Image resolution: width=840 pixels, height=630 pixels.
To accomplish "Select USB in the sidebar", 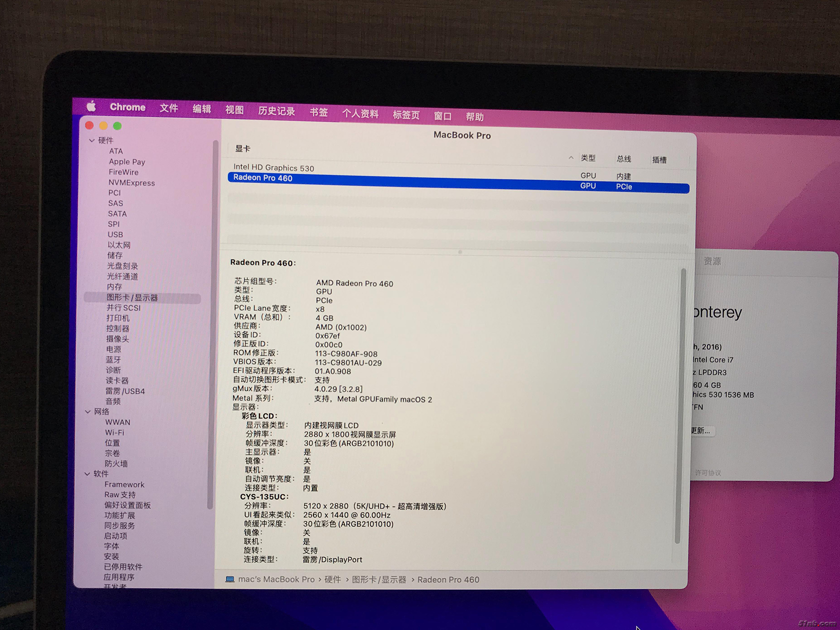I will pyautogui.click(x=115, y=234).
